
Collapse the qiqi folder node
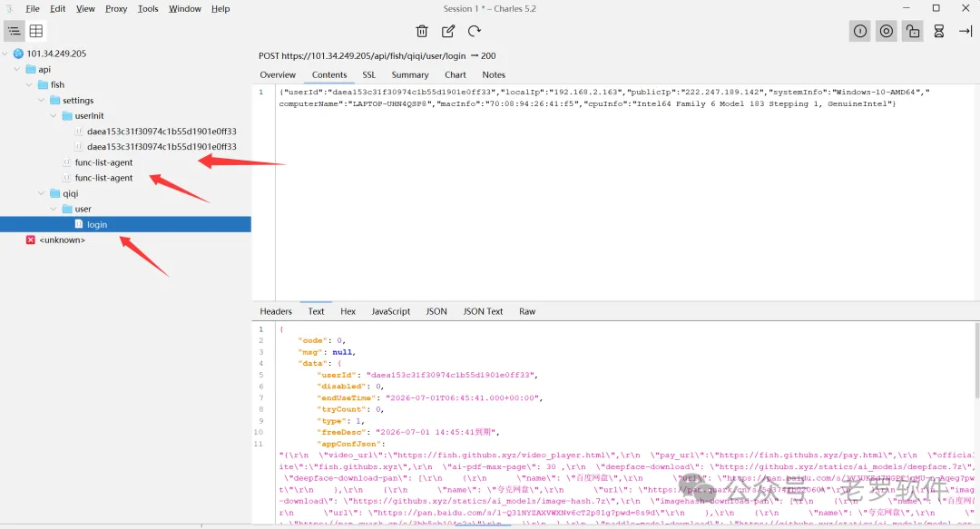coord(41,193)
